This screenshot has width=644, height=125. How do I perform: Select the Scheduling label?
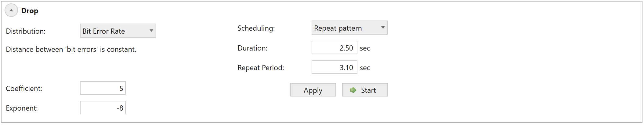[x=256, y=28]
